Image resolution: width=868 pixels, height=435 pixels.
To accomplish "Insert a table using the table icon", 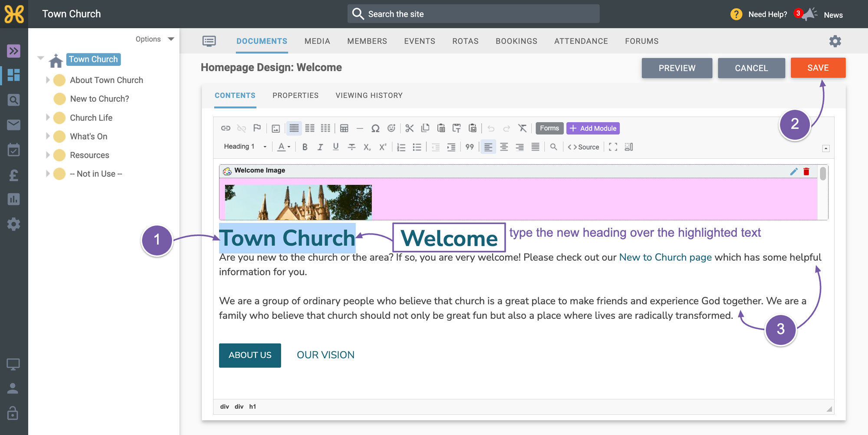I will pos(344,128).
